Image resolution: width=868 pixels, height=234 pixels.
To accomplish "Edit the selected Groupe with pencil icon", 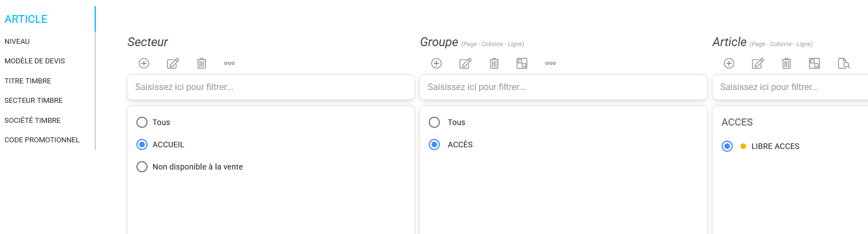I will click(x=465, y=63).
